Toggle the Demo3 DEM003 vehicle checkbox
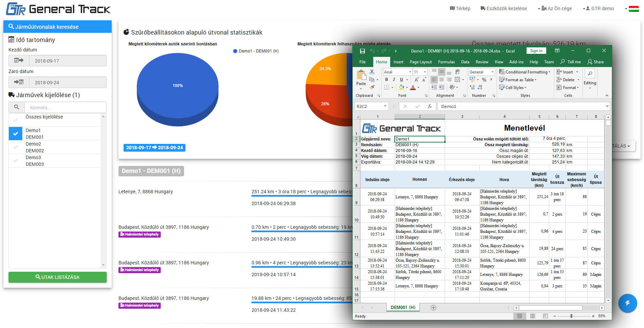644x328 pixels. [x=16, y=161]
